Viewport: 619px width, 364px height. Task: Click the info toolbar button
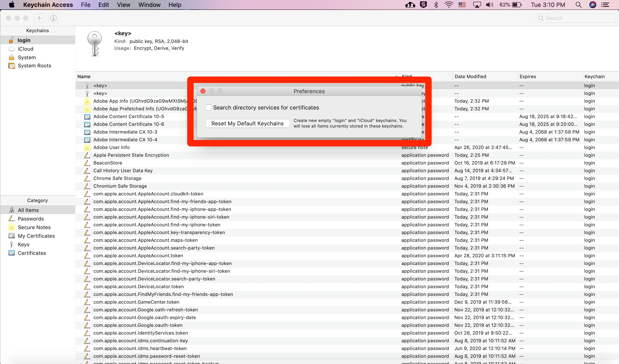pyautogui.click(x=53, y=18)
